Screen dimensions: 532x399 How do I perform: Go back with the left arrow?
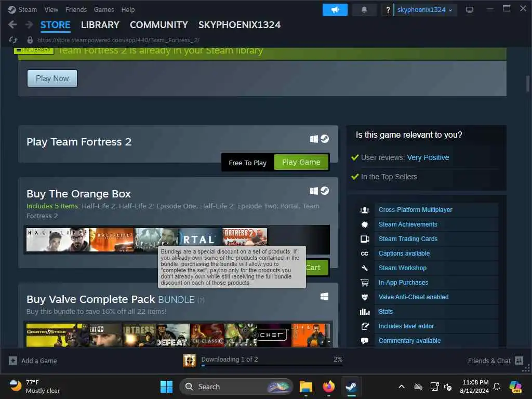(x=12, y=24)
